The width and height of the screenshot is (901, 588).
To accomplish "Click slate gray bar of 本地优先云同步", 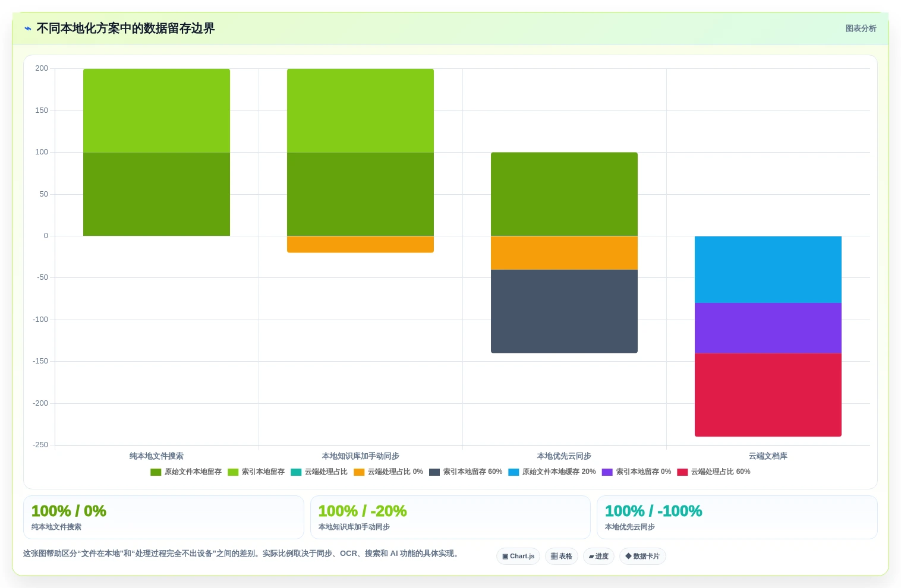I will point(564,311).
